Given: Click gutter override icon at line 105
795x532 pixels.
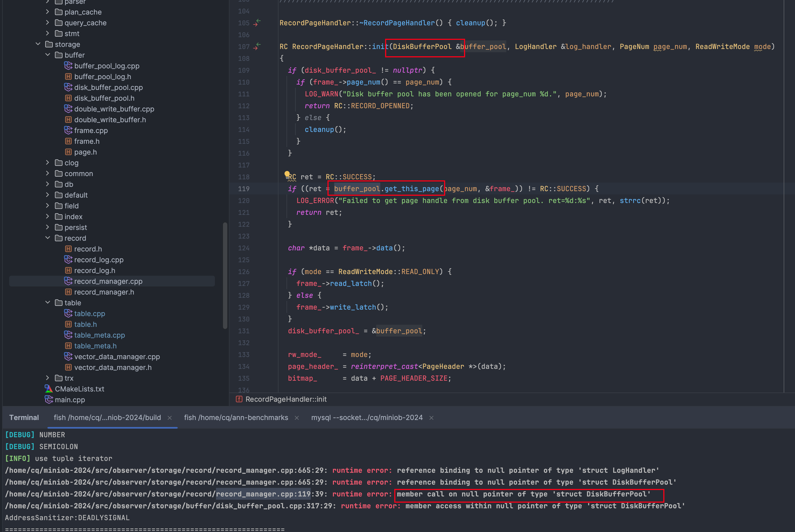Looking at the screenshot, I should (x=257, y=23).
